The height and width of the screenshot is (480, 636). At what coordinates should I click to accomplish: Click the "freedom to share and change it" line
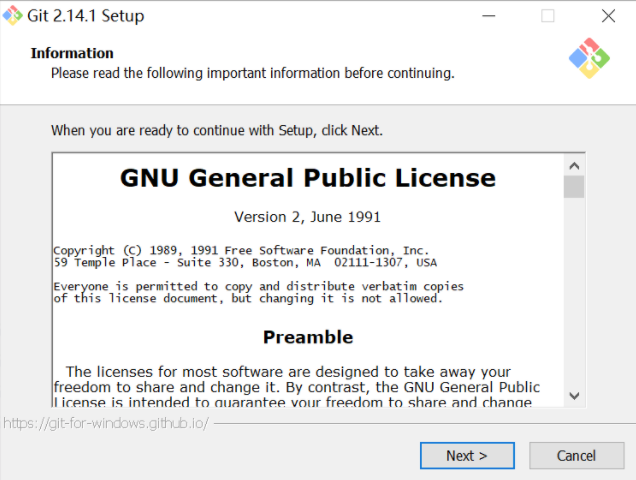pyautogui.click(x=297, y=387)
